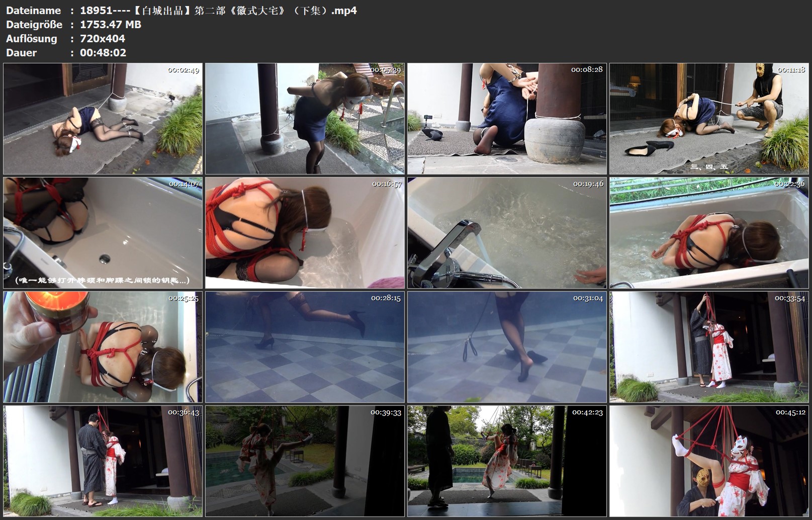Open the frame marked 00:16:57
This screenshot has width=812, height=520.
coord(305,233)
